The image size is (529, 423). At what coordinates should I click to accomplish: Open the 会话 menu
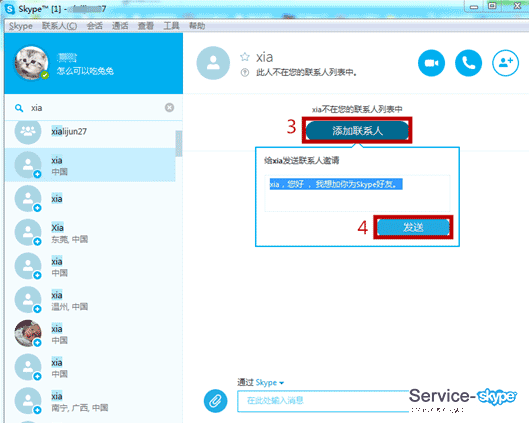coord(94,26)
